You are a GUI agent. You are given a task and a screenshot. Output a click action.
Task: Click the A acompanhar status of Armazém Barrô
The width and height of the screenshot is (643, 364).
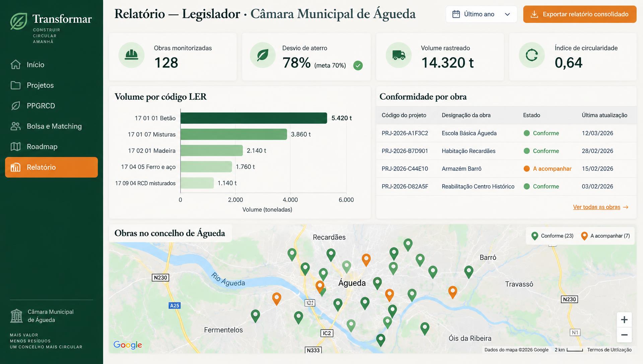(x=548, y=169)
